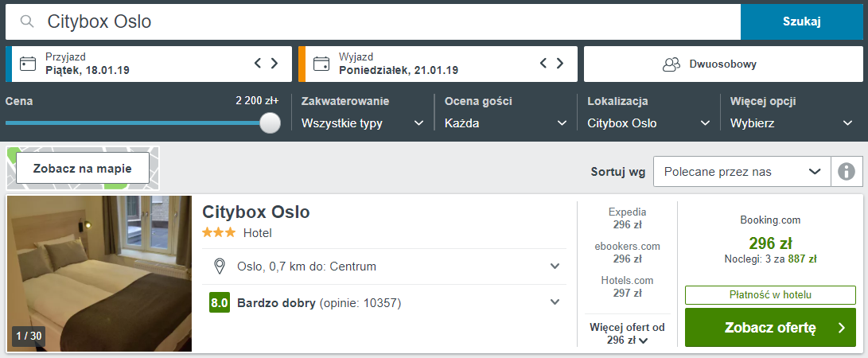Image resolution: width=868 pixels, height=358 pixels.
Task: Open Lokalizacja filter dropdown
Action: 648,123
